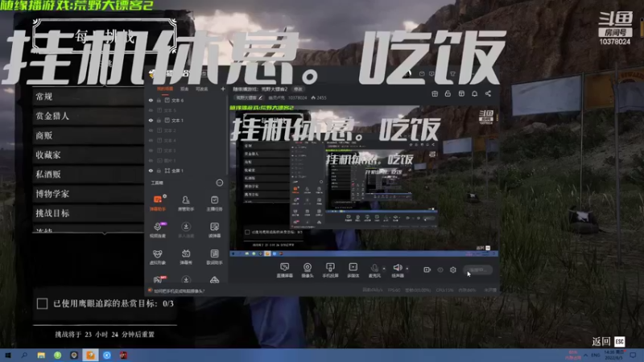Open 歌词助手 tool

pos(214,257)
